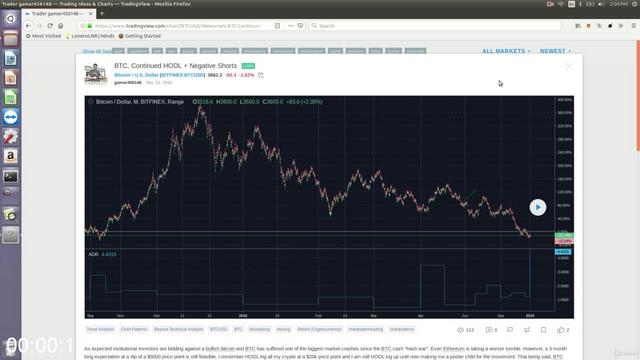
Task: Launch LibreOffice Calc from the dock
Action: pos(11,98)
